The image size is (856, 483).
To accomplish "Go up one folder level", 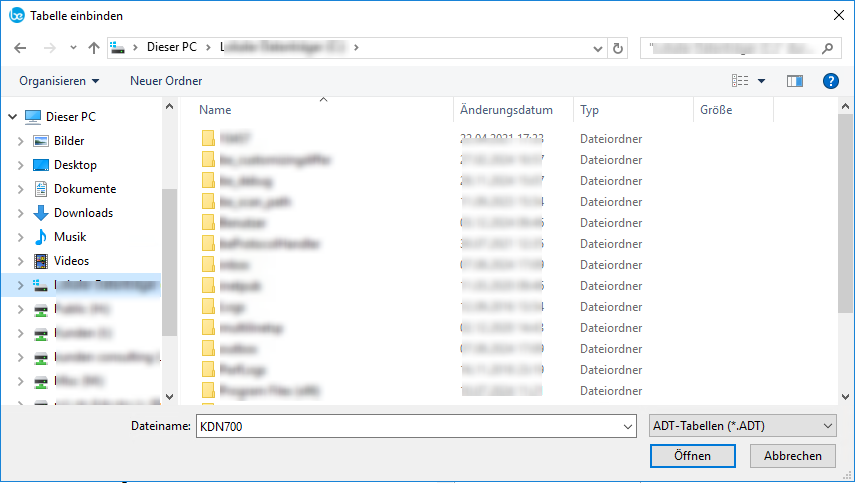I will coord(94,48).
